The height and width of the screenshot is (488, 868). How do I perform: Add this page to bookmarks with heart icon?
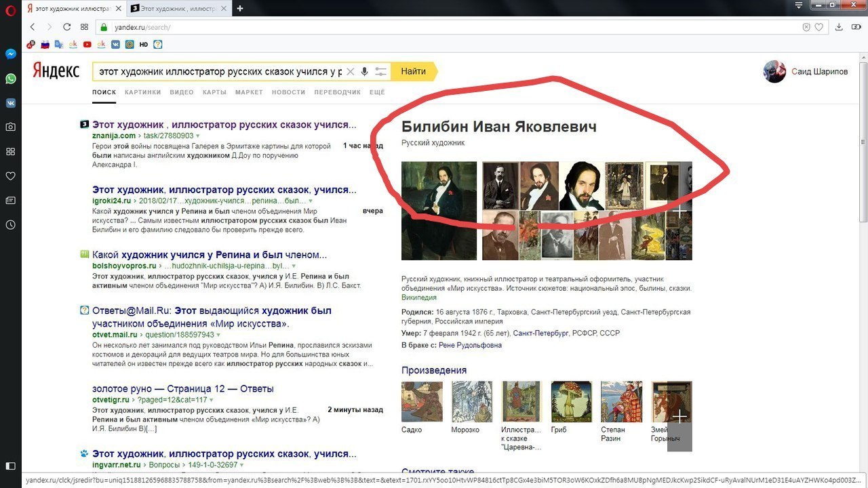coord(819,27)
